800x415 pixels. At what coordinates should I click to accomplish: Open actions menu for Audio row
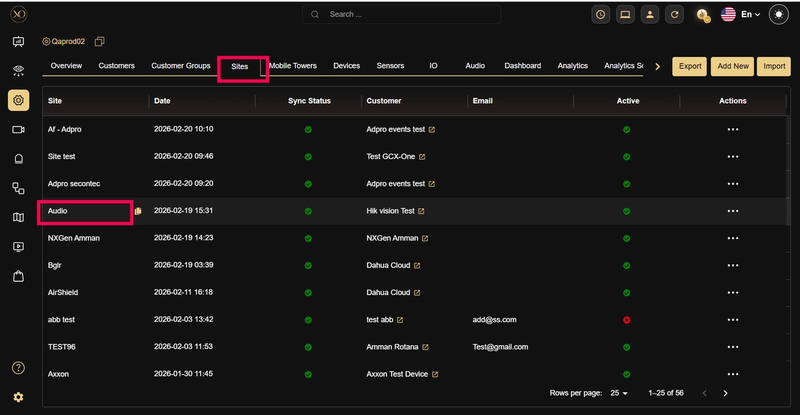[733, 211]
